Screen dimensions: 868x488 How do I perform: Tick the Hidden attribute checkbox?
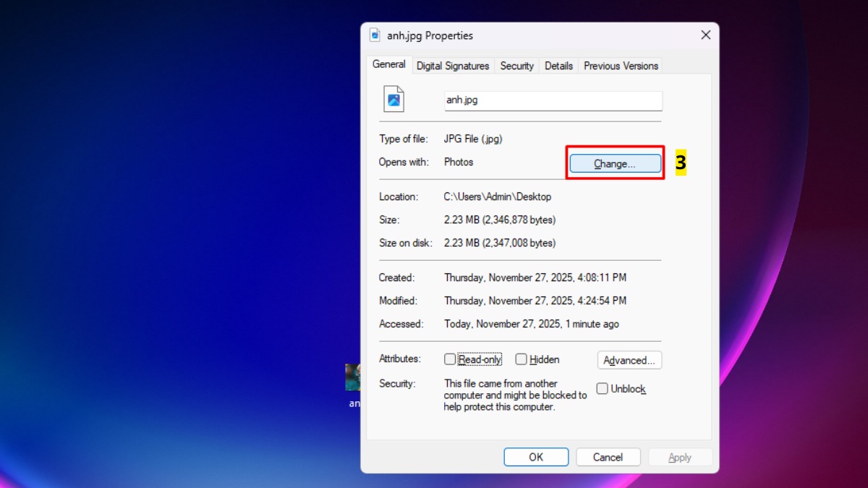coord(521,359)
